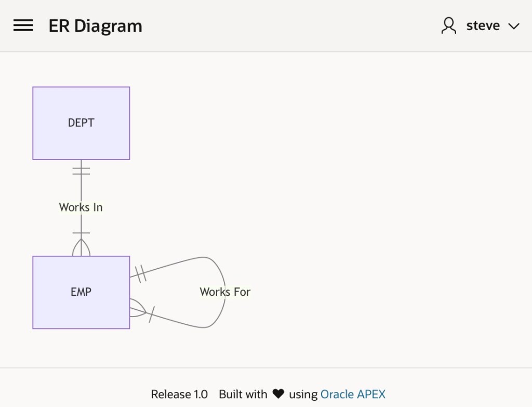Click the user avatar icon
This screenshot has height=407, width=532.
pos(448,25)
